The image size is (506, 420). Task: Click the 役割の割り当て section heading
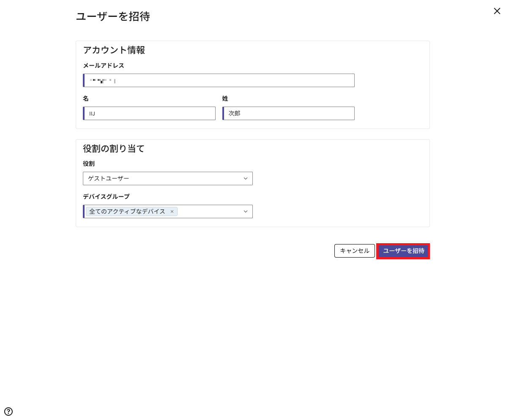click(x=114, y=148)
